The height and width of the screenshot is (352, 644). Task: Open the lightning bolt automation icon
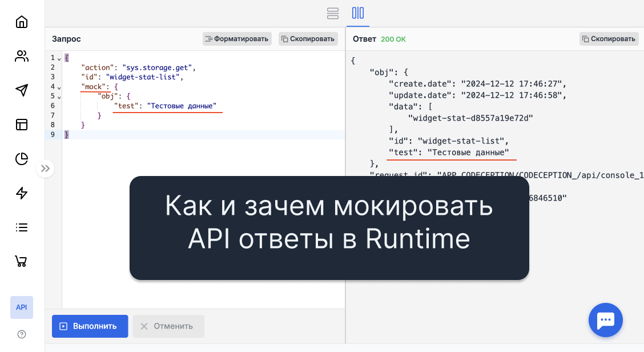[x=21, y=193]
